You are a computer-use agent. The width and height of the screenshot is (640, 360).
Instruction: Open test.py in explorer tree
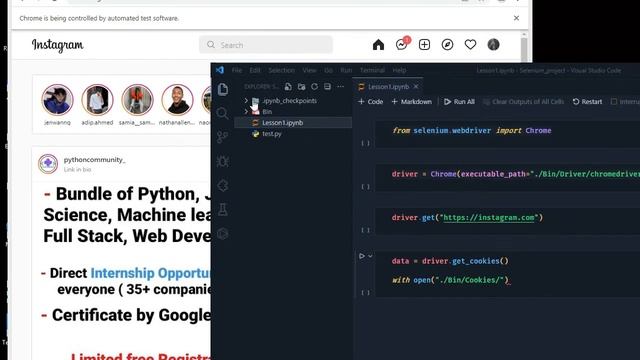point(293,133)
